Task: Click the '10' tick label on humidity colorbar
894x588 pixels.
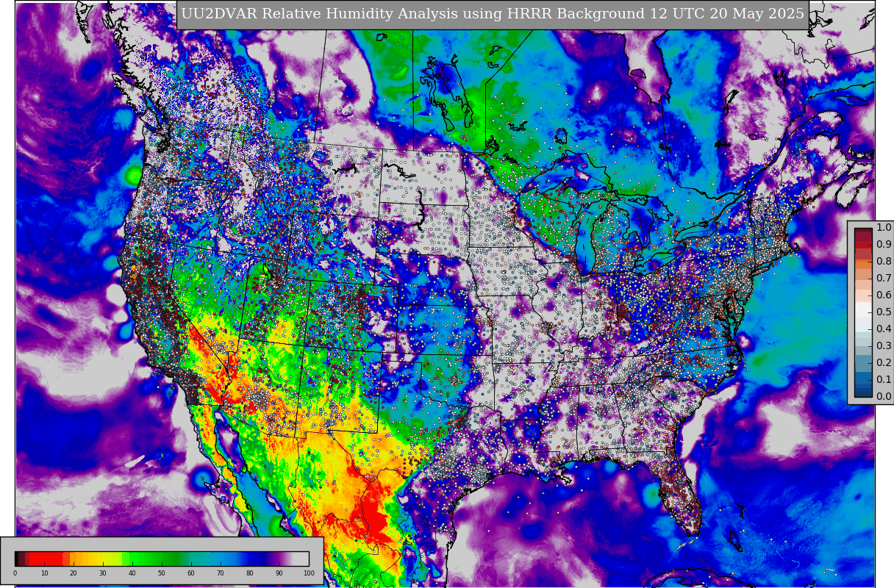Action: [x=44, y=573]
